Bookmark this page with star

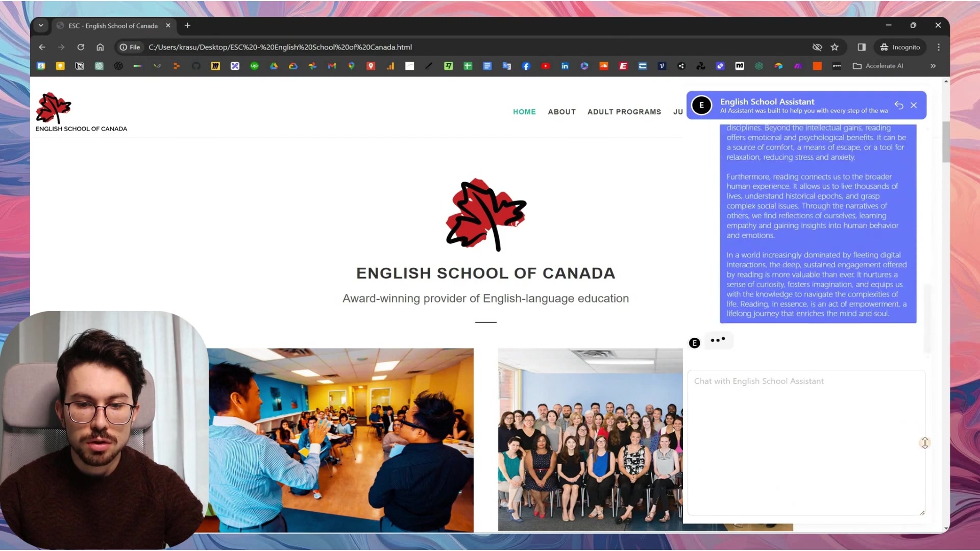835,47
